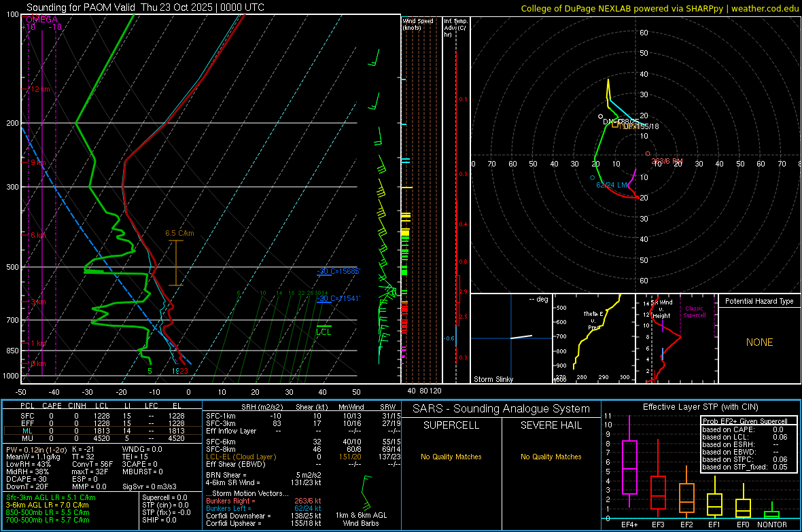Click the 'Storm Slinky' panel label
The width and height of the screenshot is (802, 532).
(493, 379)
